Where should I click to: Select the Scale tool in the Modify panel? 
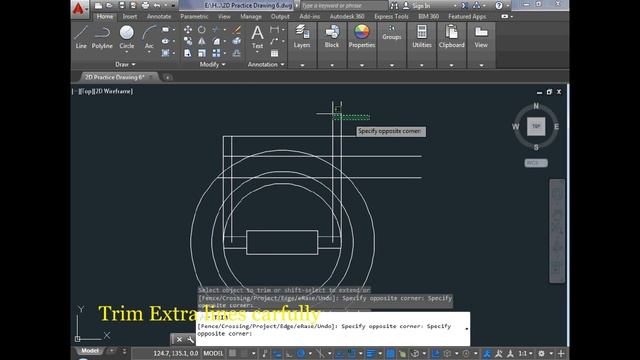(x=202, y=53)
